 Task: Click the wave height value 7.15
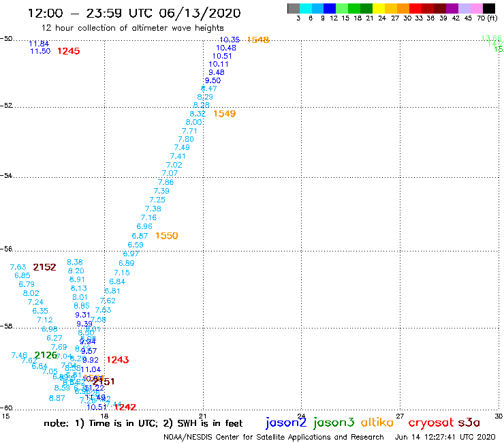(x=122, y=273)
